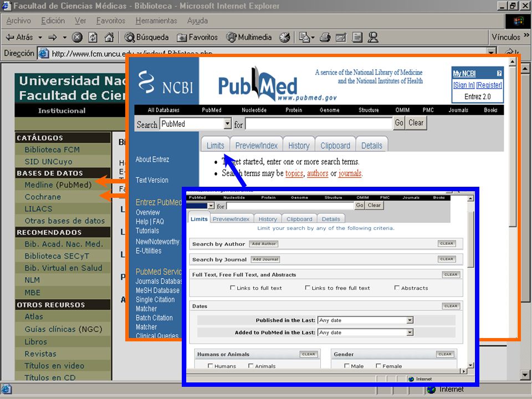Tick the Humans checkbox
This screenshot has height=399, width=532.
click(210, 366)
